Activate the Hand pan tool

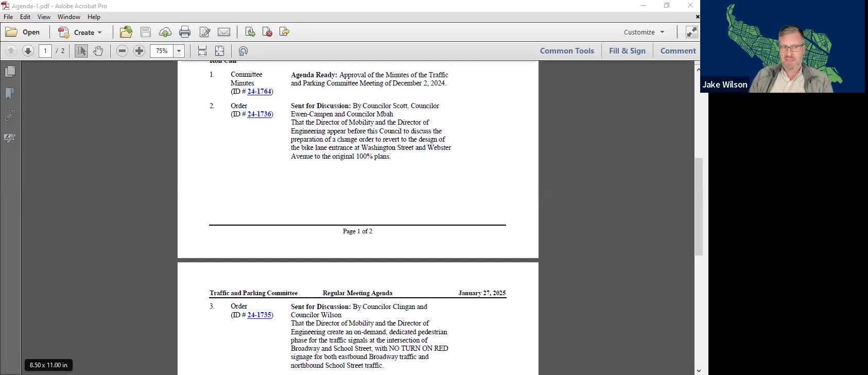[x=98, y=51]
